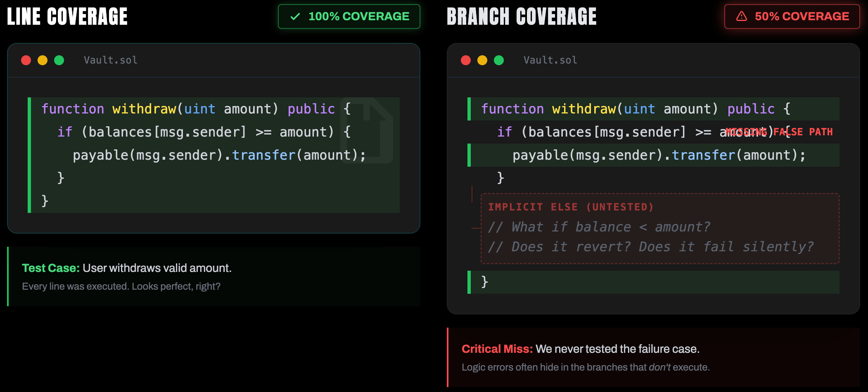This screenshot has width=868, height=392.
Task: Click the red warning triangle icon
Action: pos(742,16)
